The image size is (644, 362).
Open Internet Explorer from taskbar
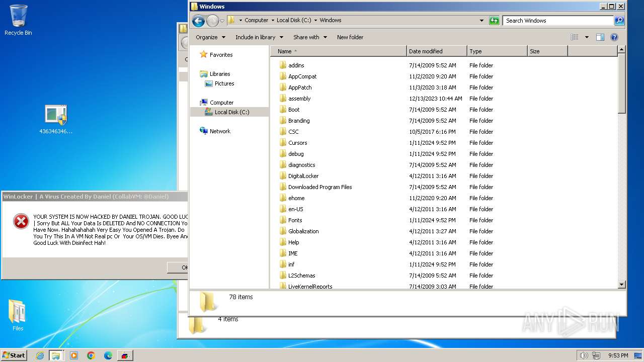pos(40,355)
